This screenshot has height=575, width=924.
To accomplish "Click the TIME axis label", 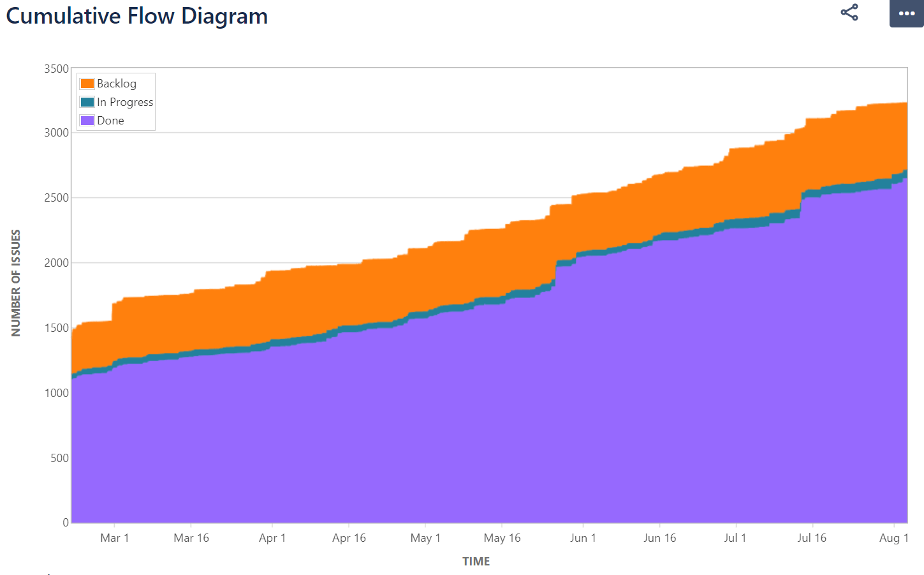I will click(x=476, y=561).
